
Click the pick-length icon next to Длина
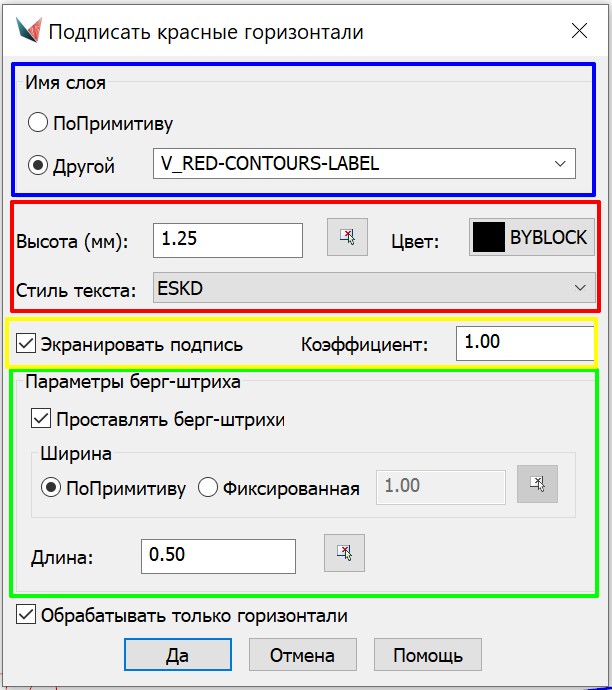[344, 552]
